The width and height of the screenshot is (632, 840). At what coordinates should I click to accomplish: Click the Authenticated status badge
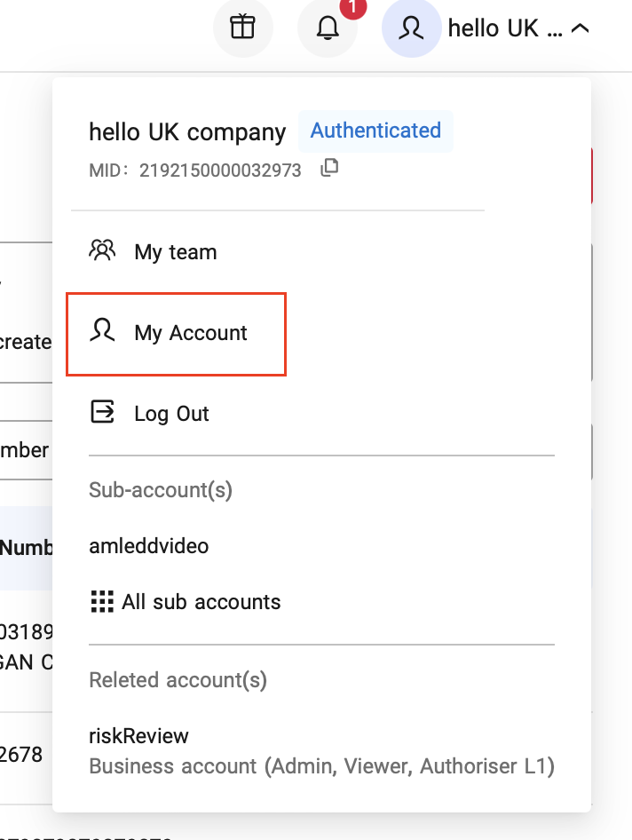click(375, 131)
